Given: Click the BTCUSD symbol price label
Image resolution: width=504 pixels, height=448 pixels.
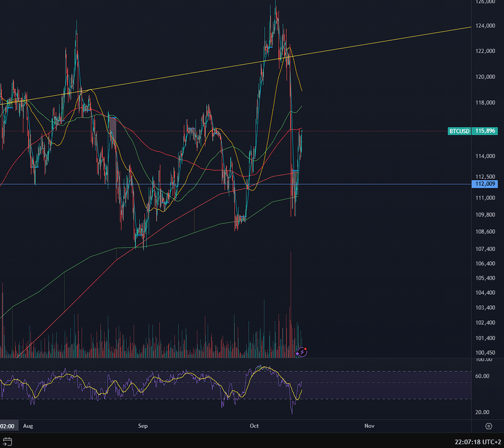Looking at the screenshot, I should [x=459, y=131].
